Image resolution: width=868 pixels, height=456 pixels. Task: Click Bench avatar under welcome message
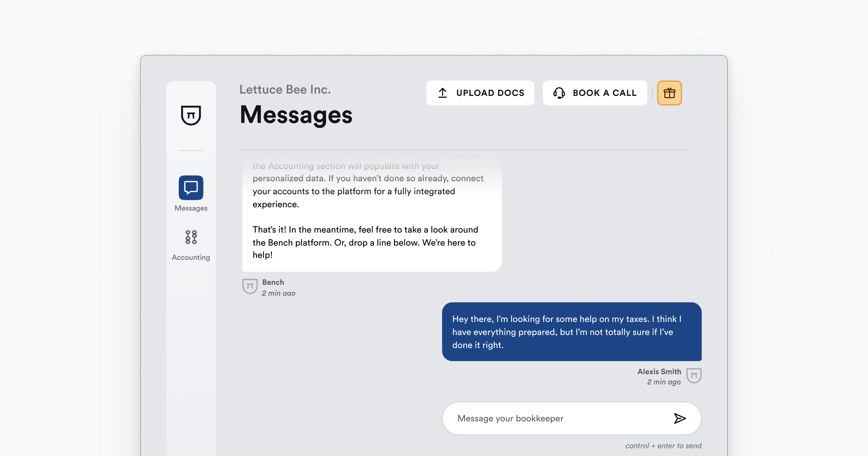pyautogui.click(x=250, y=286)
